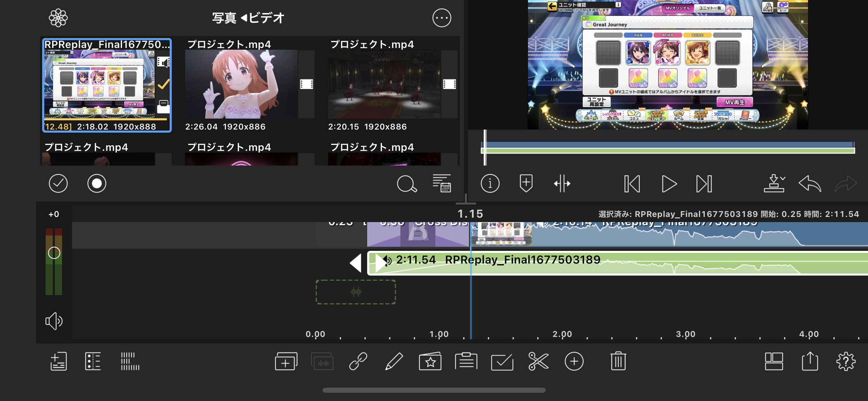Viewport: 868px width, 401px height.
Task: Export the project with share icon
Action: [810, 361]
